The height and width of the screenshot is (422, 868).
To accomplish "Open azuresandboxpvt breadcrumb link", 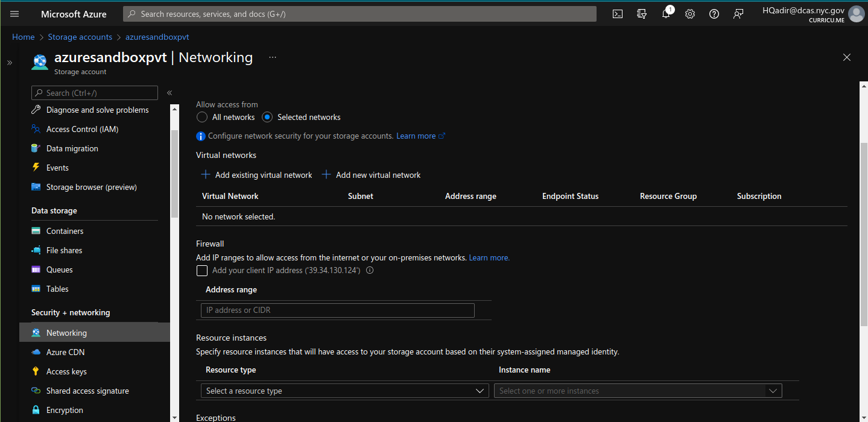I will point(157,37).
